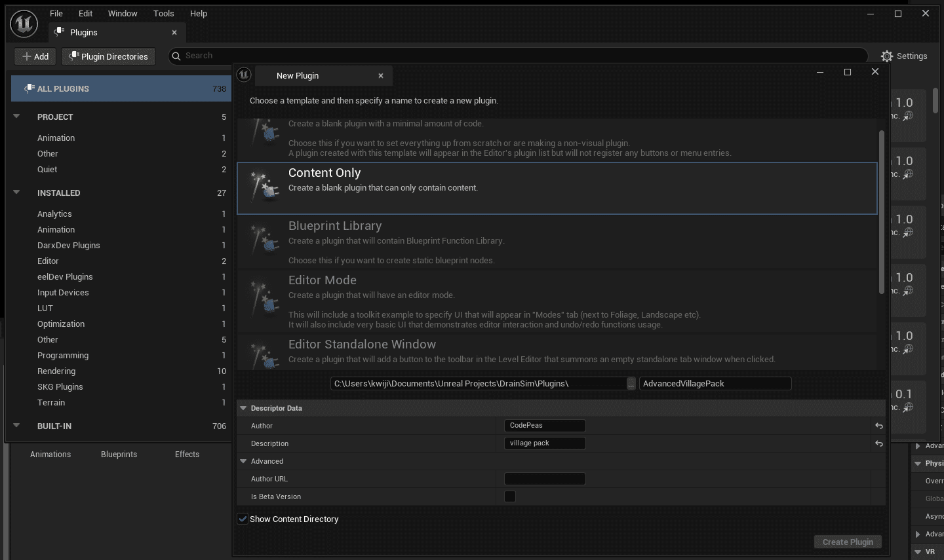This screenshot has width=944, height=560.
Task: Click the Author field CodePeas
Action: (545, 426)
